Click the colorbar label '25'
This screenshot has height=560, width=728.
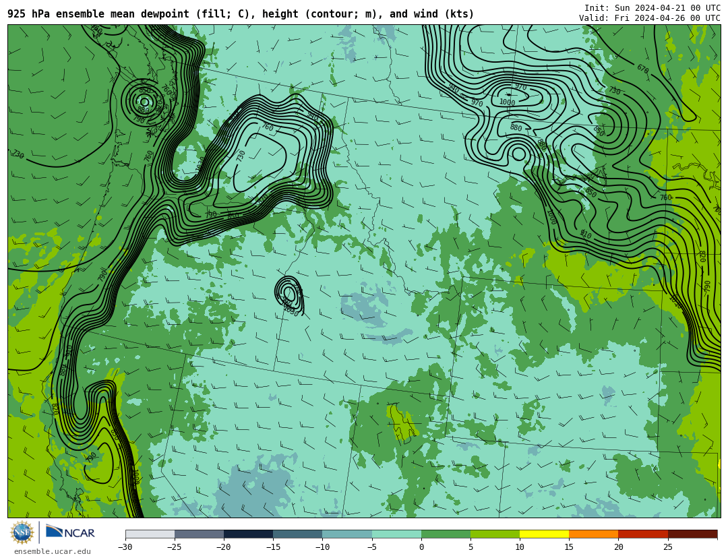667,547
